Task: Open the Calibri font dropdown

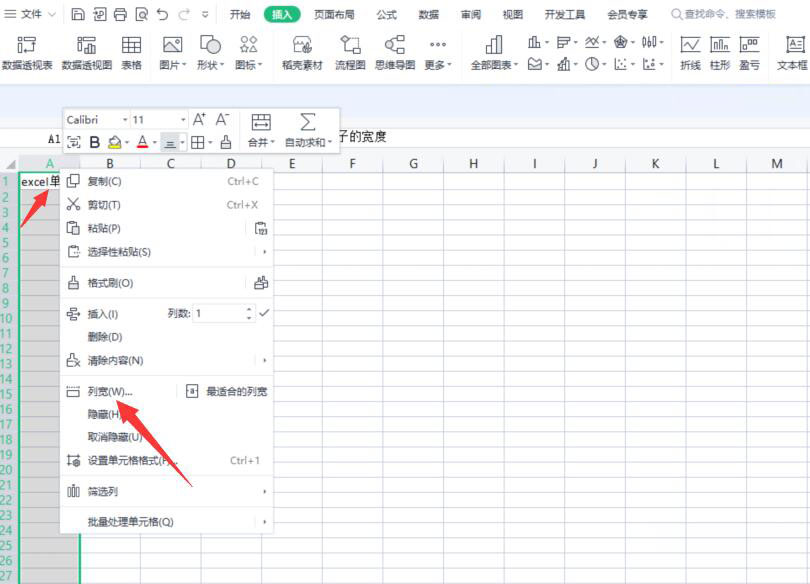Action: [124, 119]
